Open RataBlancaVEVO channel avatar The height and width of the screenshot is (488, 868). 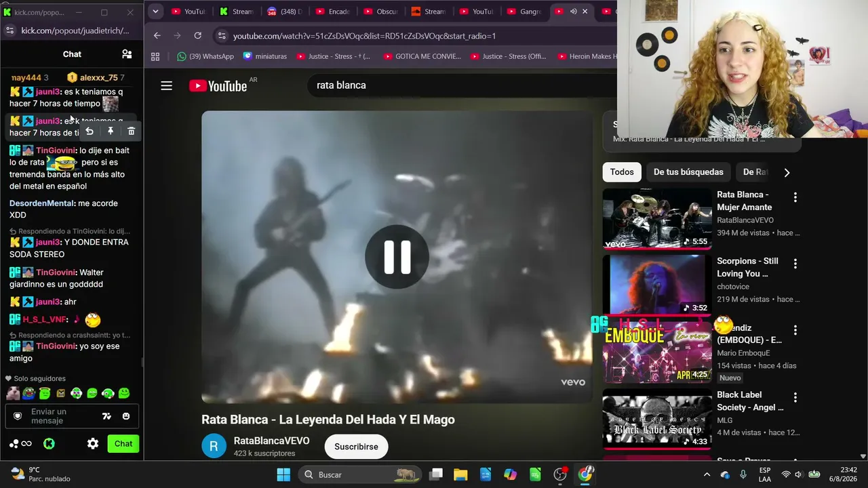click(x=214, y=446)
